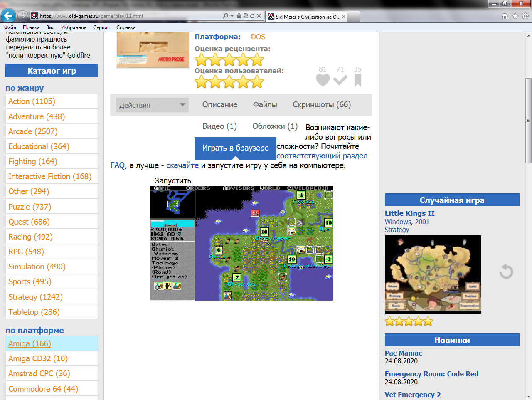Screen dimensions: 532x400
Task: Open the Strategy (1242) genre
Action: [x=35, y=297]
